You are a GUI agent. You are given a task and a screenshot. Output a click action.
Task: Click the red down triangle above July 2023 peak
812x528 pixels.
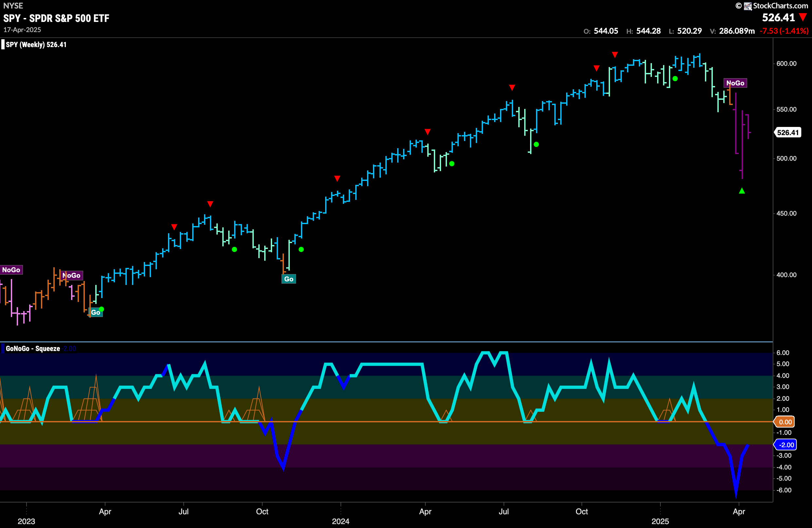click(x=210, y=204)
